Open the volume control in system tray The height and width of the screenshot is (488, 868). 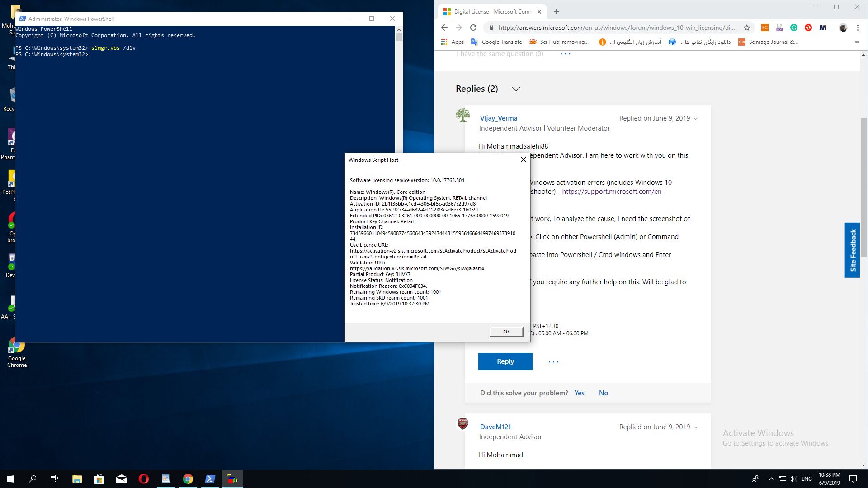tap(793, 479)
